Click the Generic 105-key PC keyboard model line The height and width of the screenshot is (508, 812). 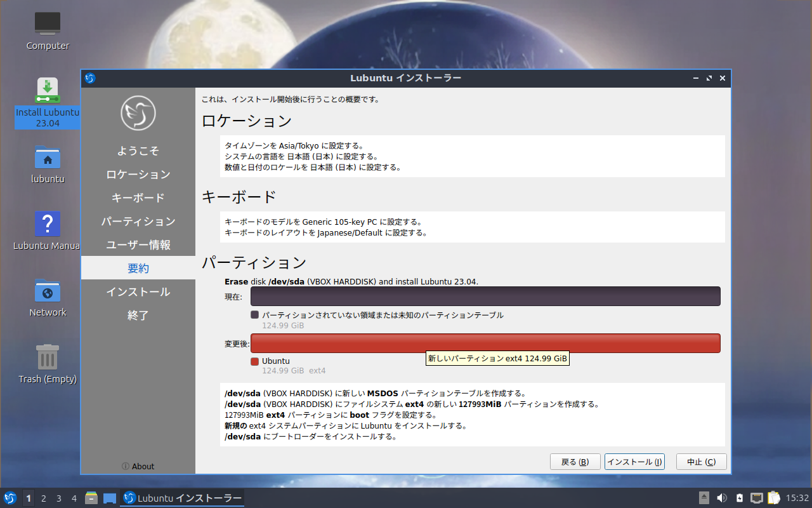tap(324, 222)
